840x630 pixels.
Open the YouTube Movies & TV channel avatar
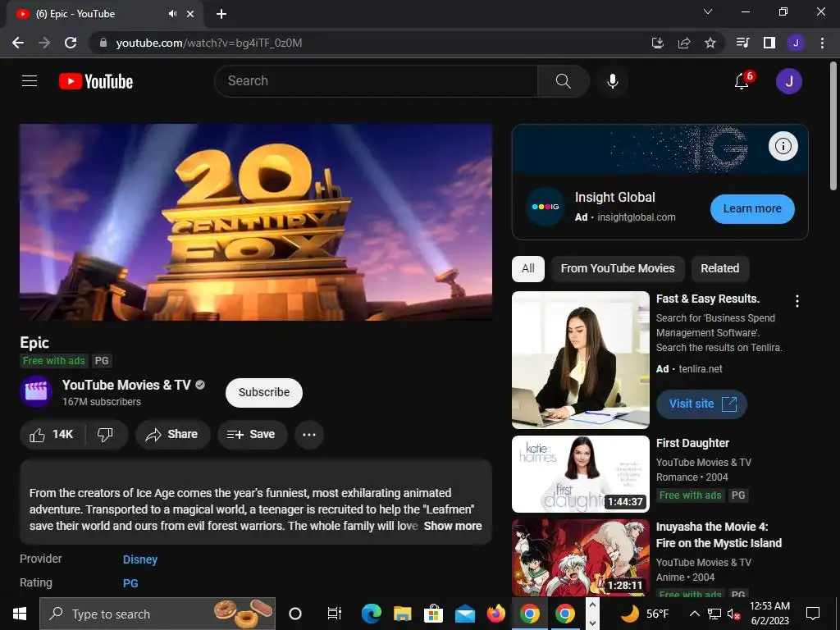[x=36, y=391]
